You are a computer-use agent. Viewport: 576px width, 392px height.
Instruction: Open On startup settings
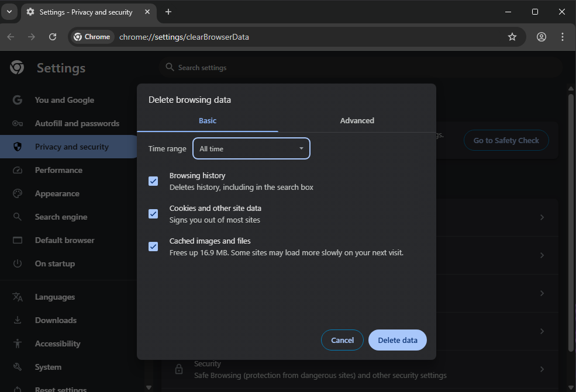(x=55, y=263)
